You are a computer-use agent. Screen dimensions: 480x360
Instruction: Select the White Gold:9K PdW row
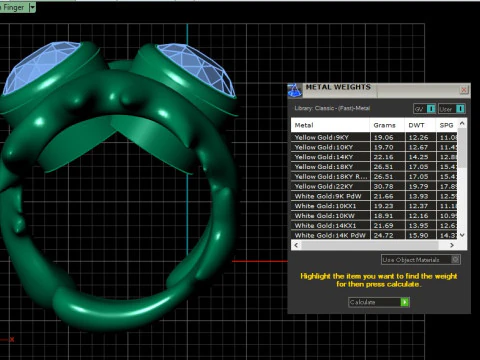(374, 196)
